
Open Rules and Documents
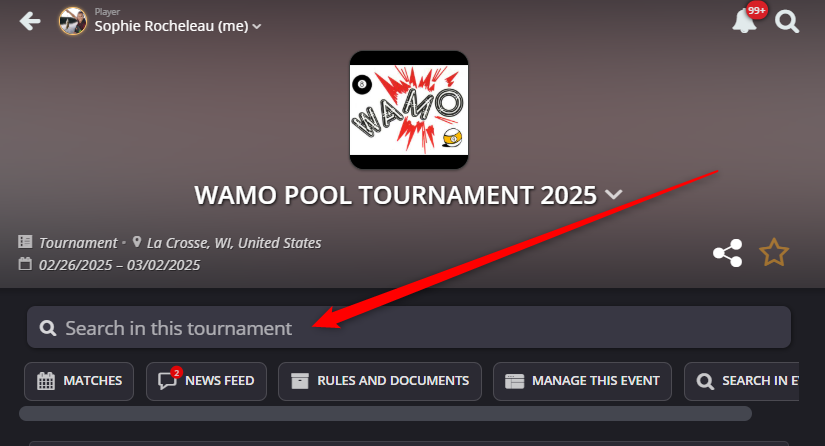[x=380, y=381]
